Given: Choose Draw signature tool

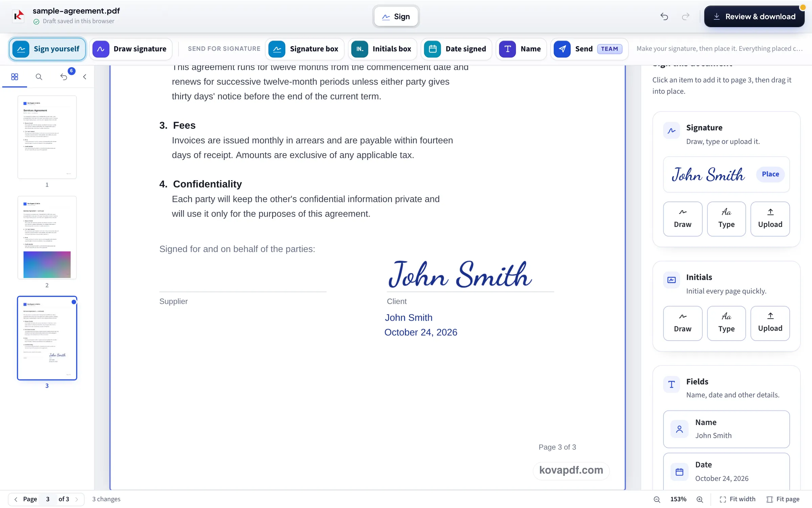Looking at the screenshot, I should (131, 49).
